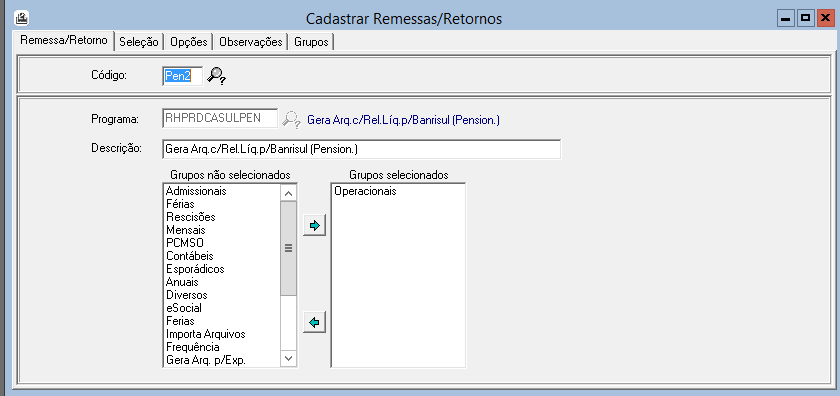Select Esporádicos in the groups list
Screen dimensions: 840x396
pos(195,269)
